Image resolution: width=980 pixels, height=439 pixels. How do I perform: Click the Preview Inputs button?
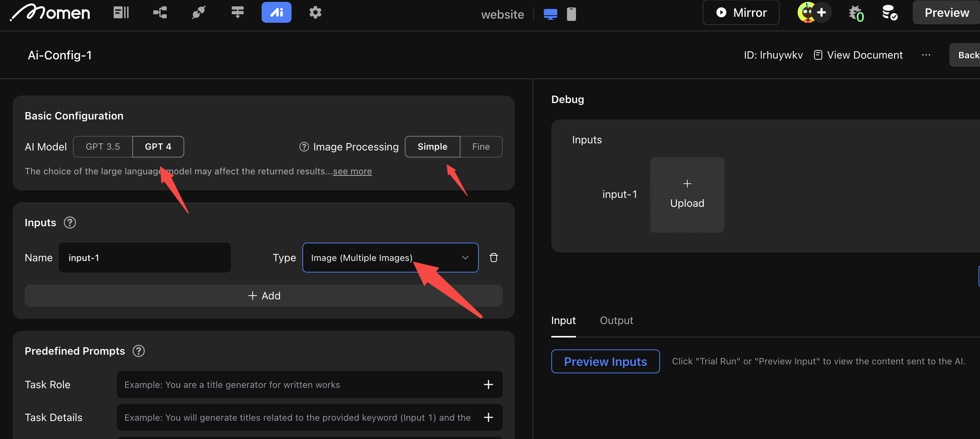coord(605,361)
